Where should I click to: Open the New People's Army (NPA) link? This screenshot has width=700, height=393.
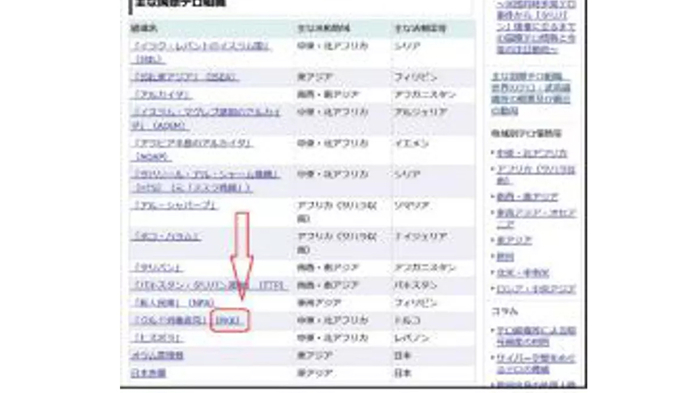pos(173,303)
